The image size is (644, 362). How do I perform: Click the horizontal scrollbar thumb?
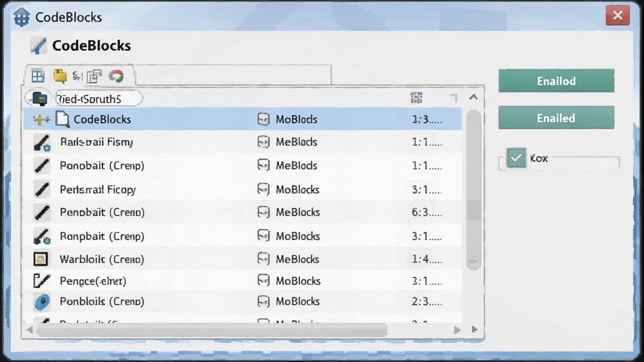point(211,329)
